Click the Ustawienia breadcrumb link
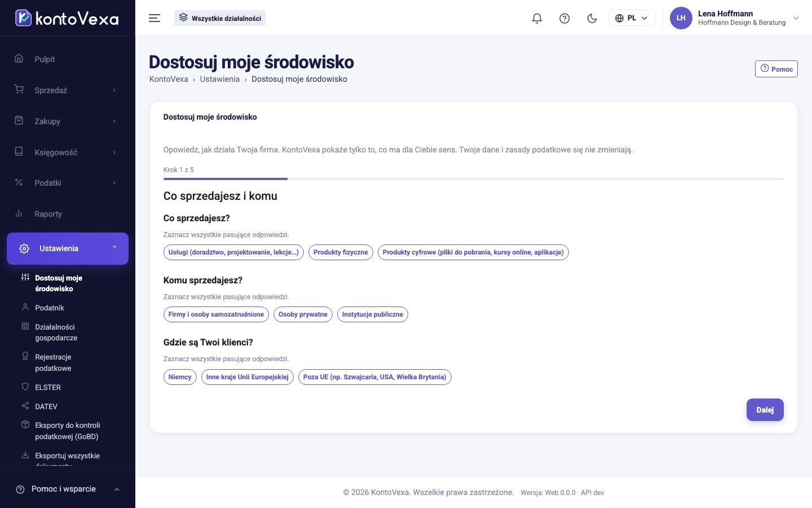This screenshot has height=508, width=812. click(220, 79)
